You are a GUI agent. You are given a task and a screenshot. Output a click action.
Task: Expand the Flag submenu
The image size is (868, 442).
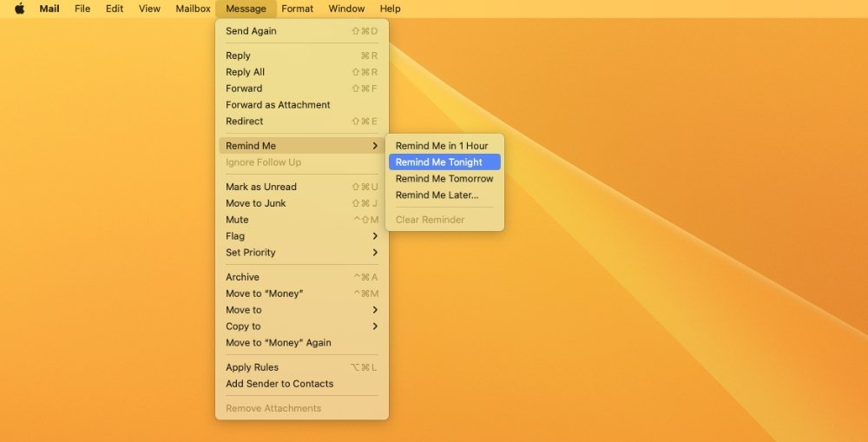tap(302, 236)
